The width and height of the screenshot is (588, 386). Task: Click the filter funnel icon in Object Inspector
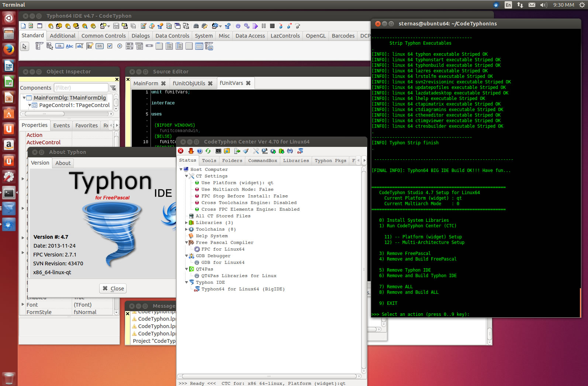tap(113, 88)
